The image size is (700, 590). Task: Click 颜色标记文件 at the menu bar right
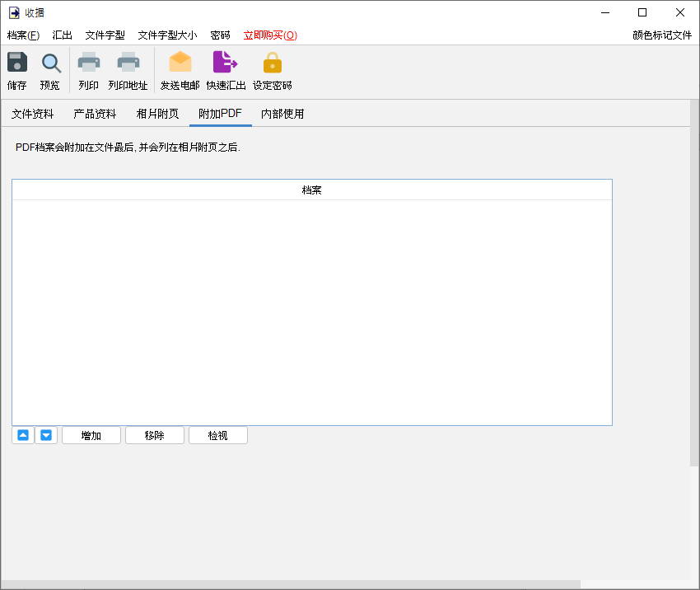click(662, 35)
